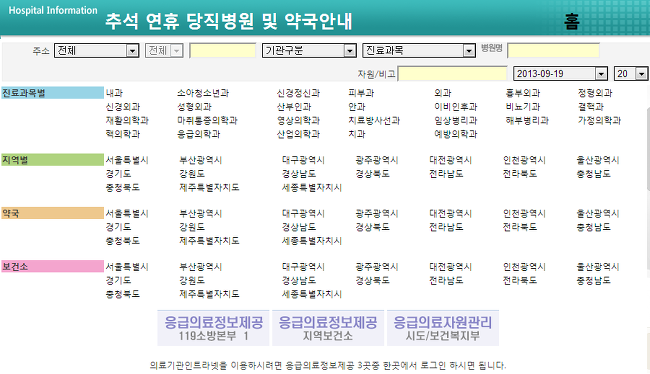Open 산업의학과 department link
Screen dimensions: 650x374
pos(298,134)
